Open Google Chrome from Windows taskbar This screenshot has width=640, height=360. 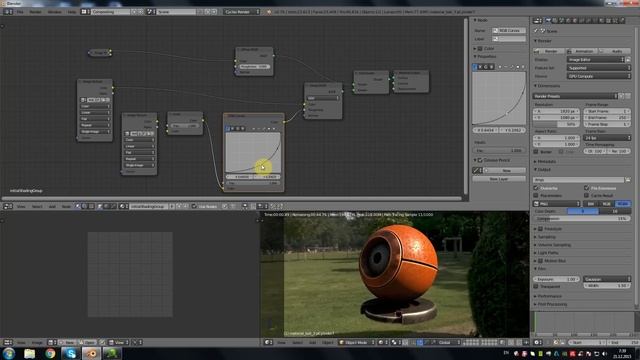(50, 353)
